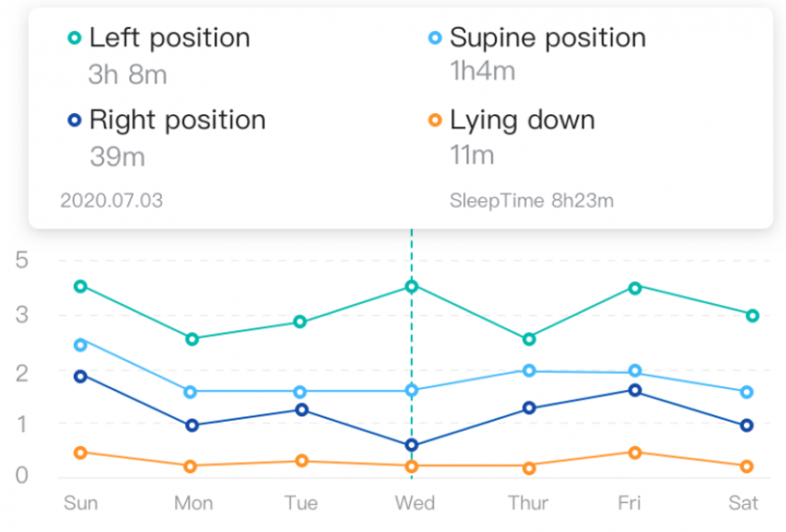This screenshot has width=786, height=532.
Task: Click the 2020.07.03 date text
Action: tap(111, 200)
